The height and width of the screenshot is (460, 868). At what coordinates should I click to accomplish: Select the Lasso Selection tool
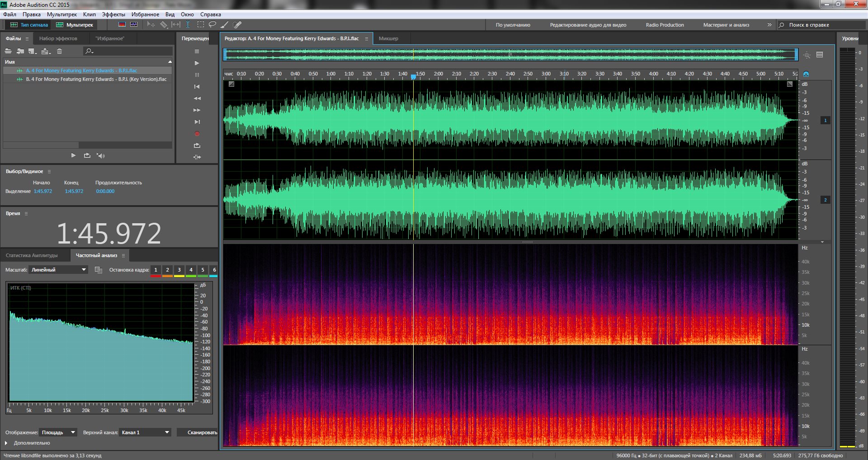point(212,25)
